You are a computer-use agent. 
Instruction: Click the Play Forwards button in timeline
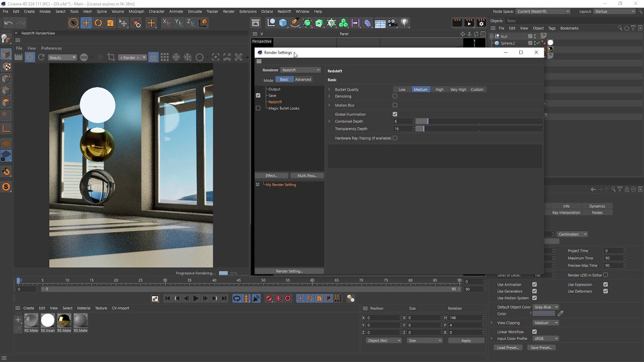(x=196, y=298)
